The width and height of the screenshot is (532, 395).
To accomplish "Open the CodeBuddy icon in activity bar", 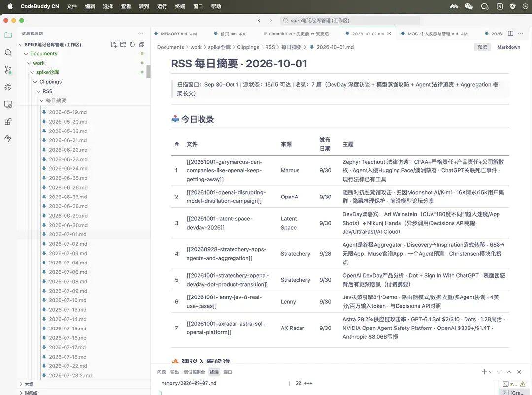I will click(8, 138).
